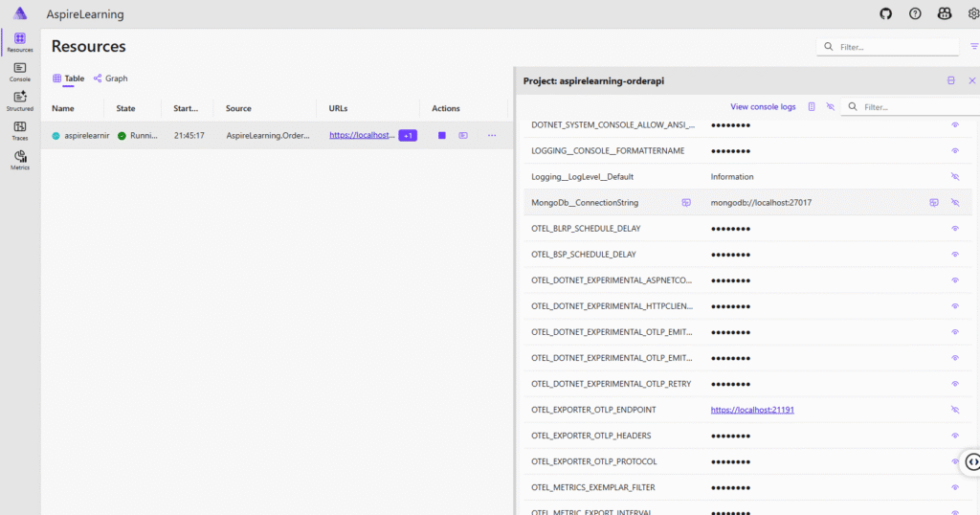The height and width of the screenshot is (515, 980).
Task: Reveal the OTEL_BLRP_SCHEDULE_DELAY value
Action: point(955,229)
